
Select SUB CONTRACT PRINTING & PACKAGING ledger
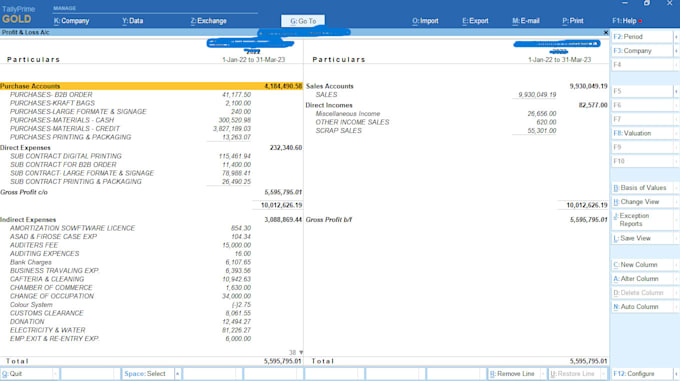point(76,182)
